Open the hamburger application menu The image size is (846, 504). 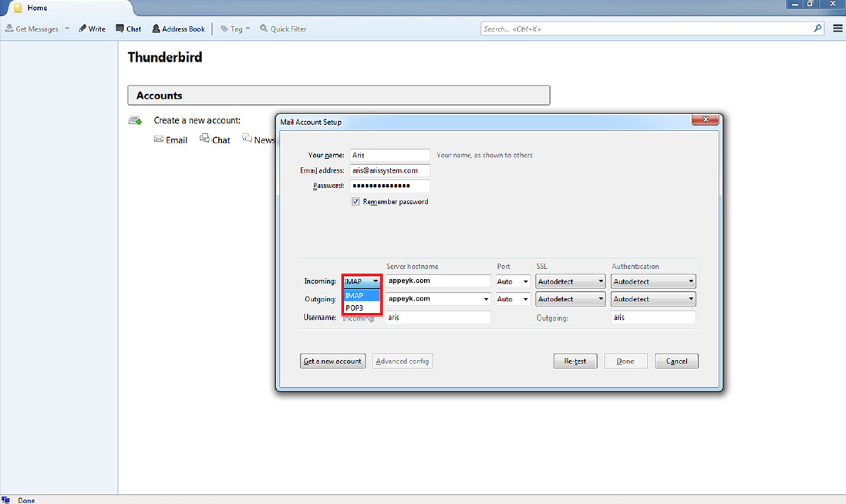pyautogui.click(x=838, y=28)
